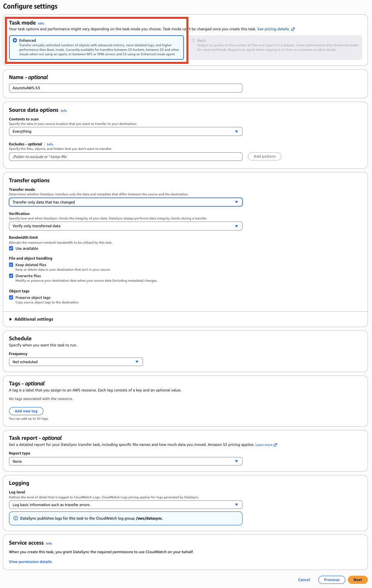
Task: Click the Excludes pattern input field
Action: (x=126, y=156)
